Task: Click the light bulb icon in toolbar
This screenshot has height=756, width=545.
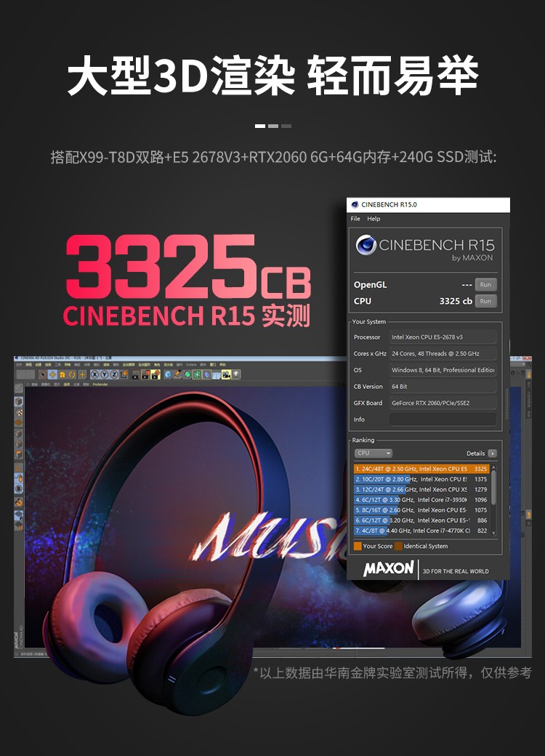Action: 237,374
